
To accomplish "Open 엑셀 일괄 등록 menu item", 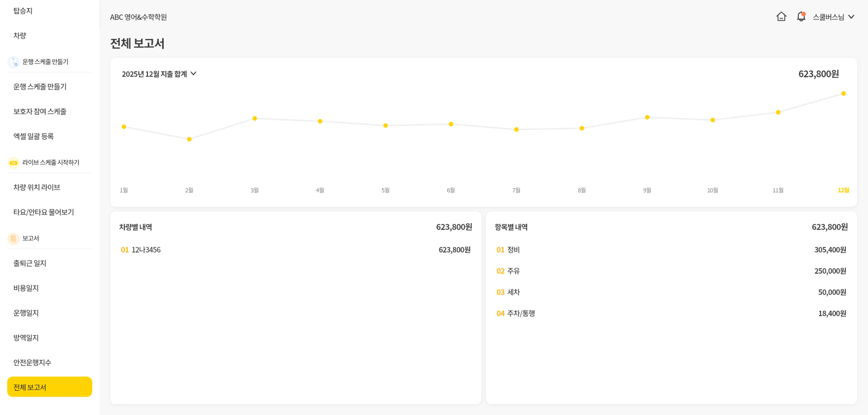I will click(33, 136).
